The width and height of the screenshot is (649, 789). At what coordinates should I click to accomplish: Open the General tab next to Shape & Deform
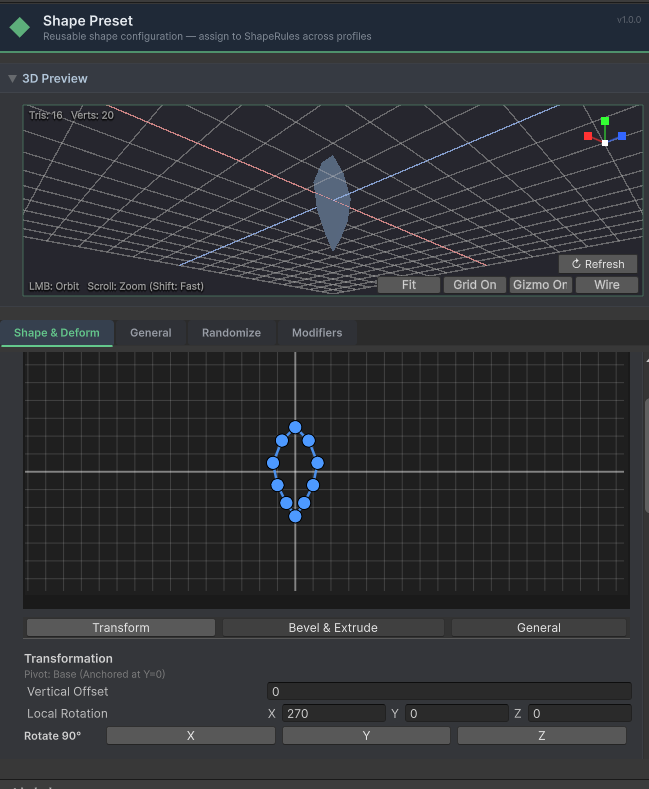pos(150,333)
